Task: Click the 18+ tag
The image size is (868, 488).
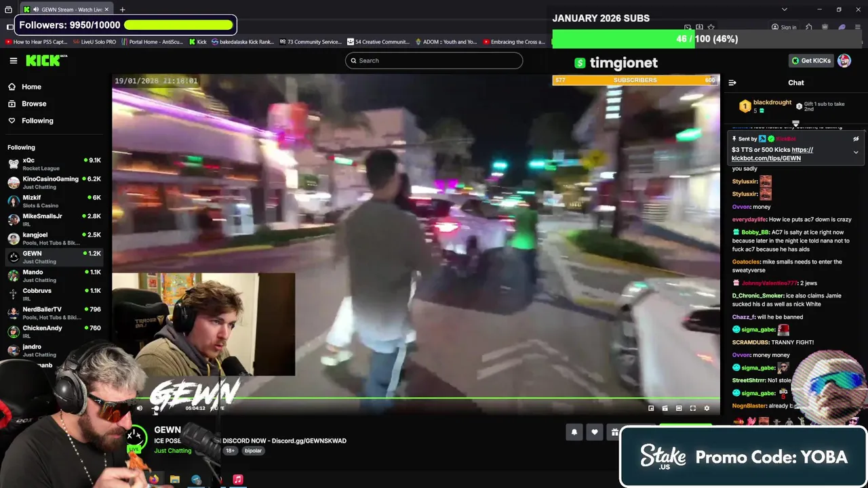Action: (230, 451)
